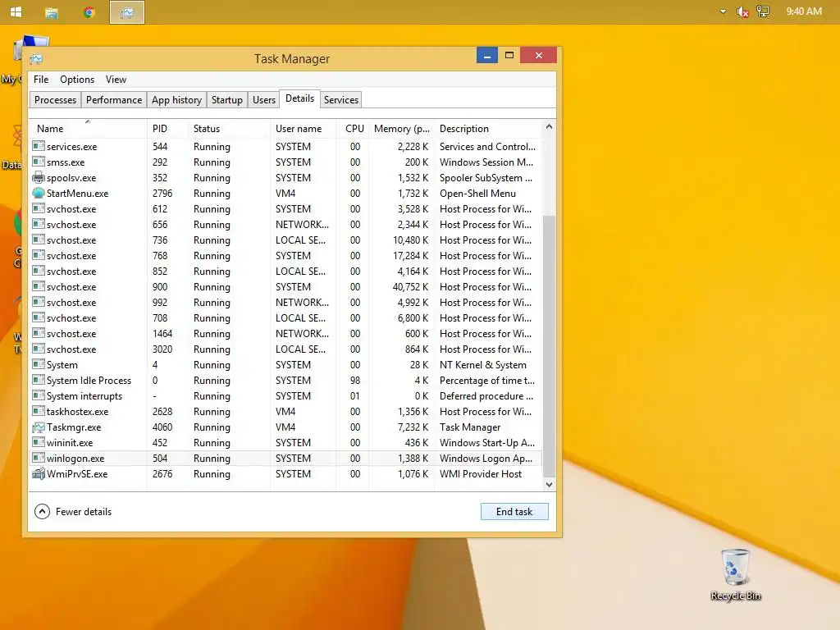Sort by the Name column header
The height and width of the screenshot is (630, 840).
pyautogui.click(x=88, y=129)
